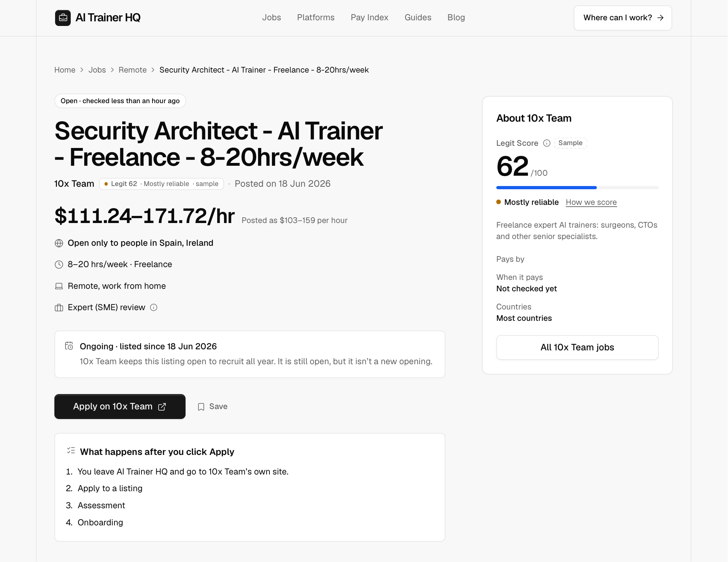
Task: Go to the Pay Index page
Action: pyautogui.click(x=369, y=17)
